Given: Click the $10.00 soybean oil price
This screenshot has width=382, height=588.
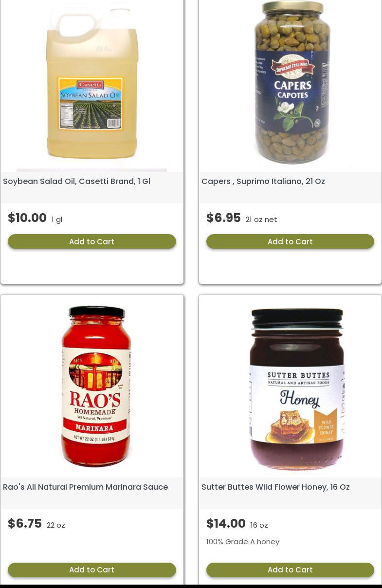Looking at the screenshot, I should click(x=27, y=218).
